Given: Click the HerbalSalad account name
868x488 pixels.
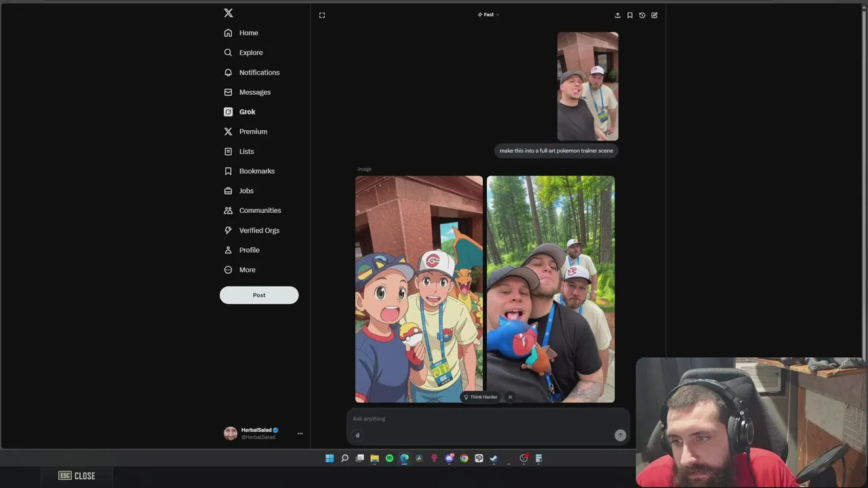Looking at the screenshot, I should click(x=256, y=430).
